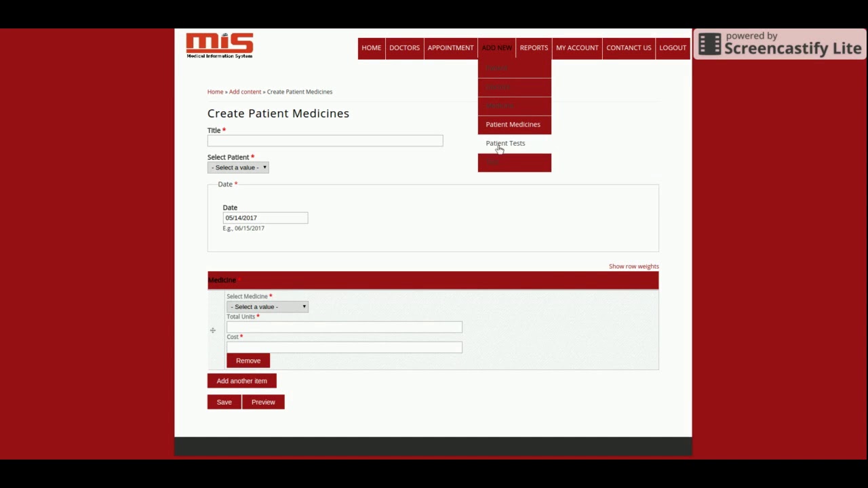Click the Date input field
The height and width of the screenshot is (488, 868).
pos(265,218)
